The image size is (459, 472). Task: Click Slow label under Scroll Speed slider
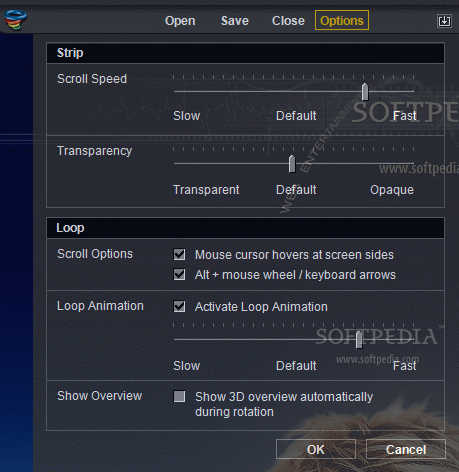click(x=186, y=116)
